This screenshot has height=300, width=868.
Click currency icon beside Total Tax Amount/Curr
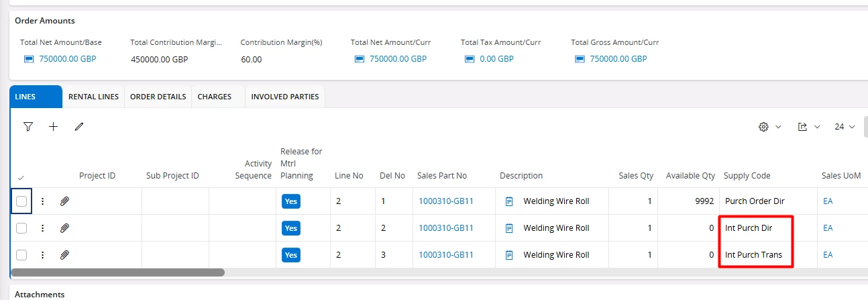coord(470,59)
